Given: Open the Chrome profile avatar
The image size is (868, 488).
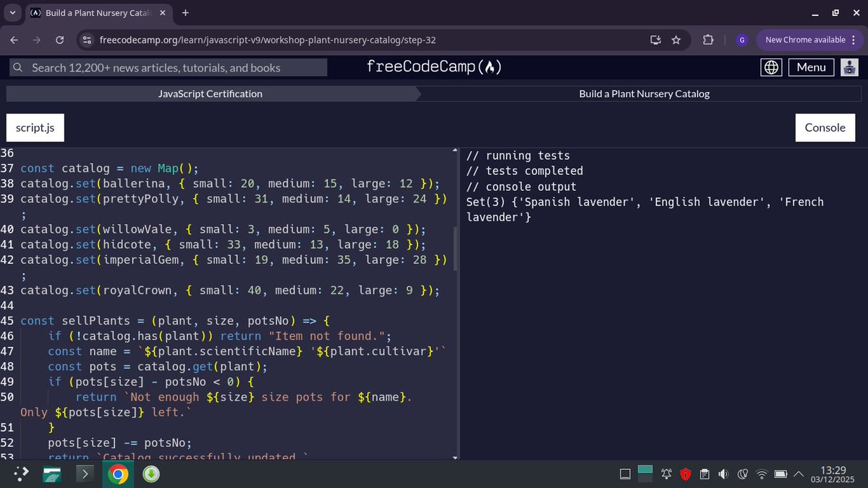Looking at the screenshot, I should coord(741,40).
